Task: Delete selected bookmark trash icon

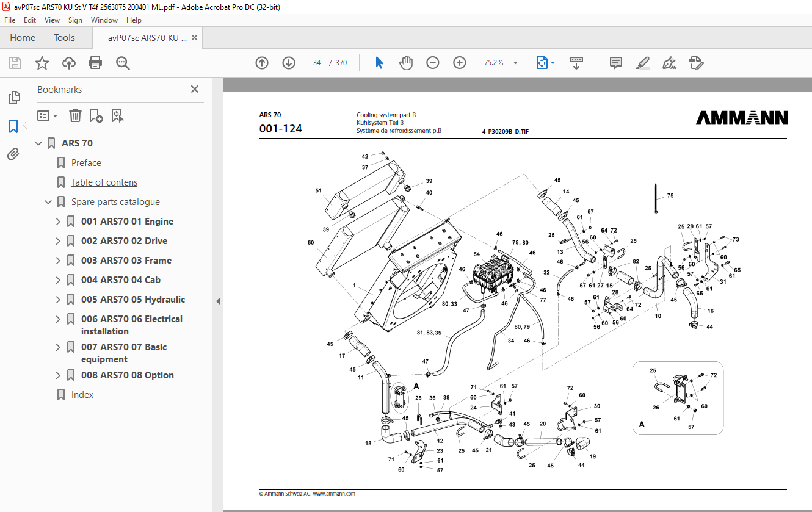Action: pos(75,115)
